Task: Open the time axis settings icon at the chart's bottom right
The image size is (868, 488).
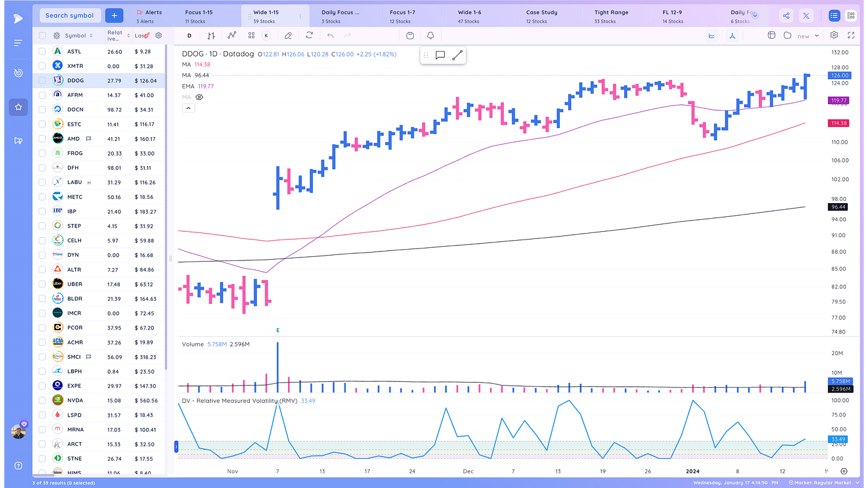Action: pyautogui.click(x=844, y=471)
